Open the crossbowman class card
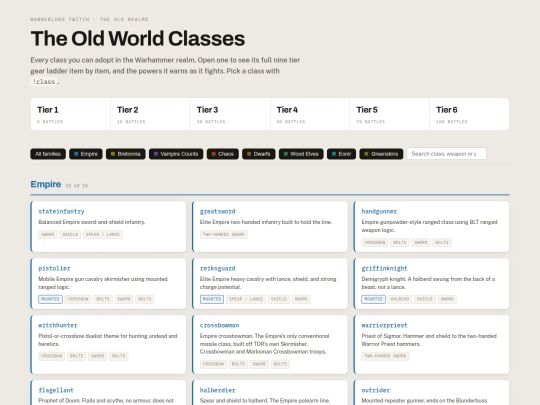The image size is (540, 405). (270, 344)
